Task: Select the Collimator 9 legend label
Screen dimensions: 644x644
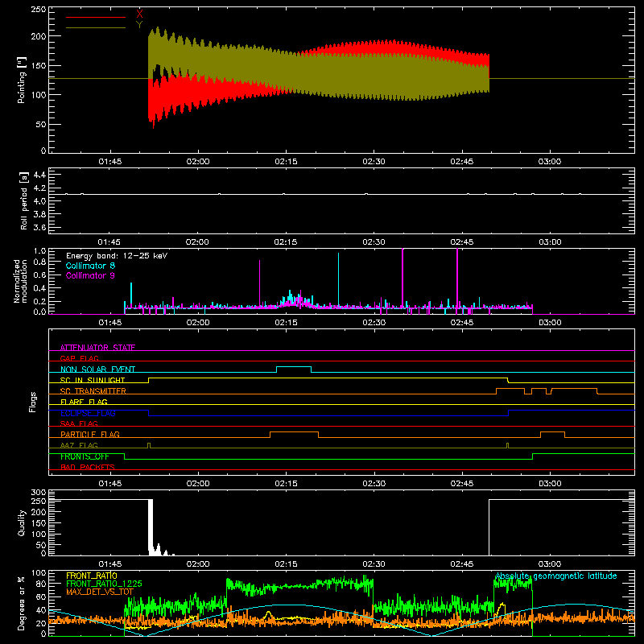Action: 90,275
